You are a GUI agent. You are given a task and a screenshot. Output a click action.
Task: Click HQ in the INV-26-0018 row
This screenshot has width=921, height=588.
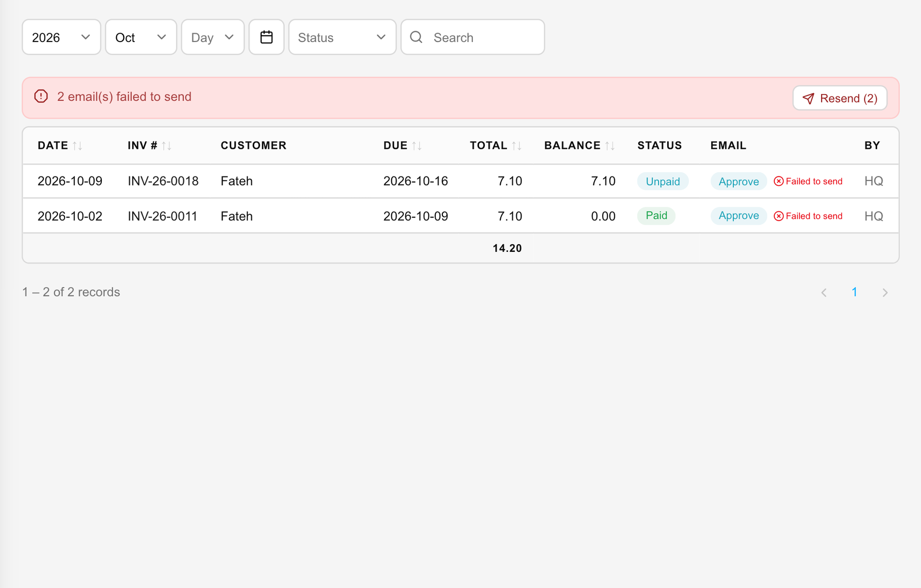[874, 181]
